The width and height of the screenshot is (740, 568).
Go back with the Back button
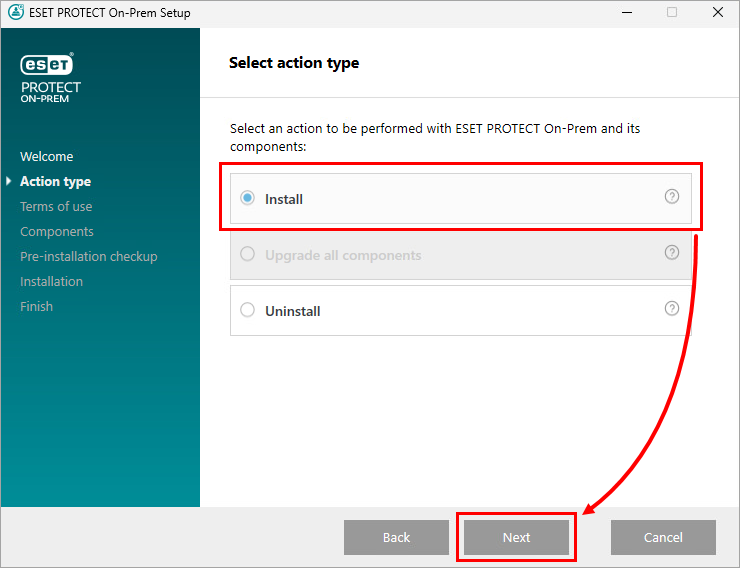coord(396,537)
